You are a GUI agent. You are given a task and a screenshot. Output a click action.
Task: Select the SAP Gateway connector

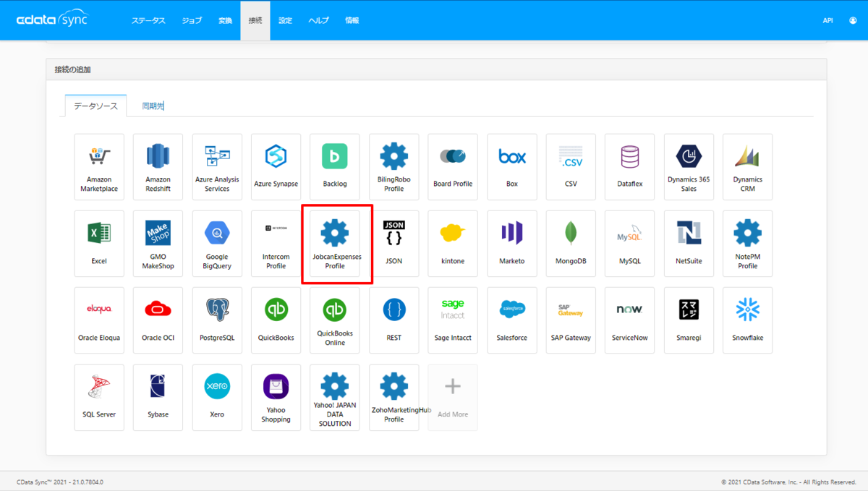[x=571, y=320]
